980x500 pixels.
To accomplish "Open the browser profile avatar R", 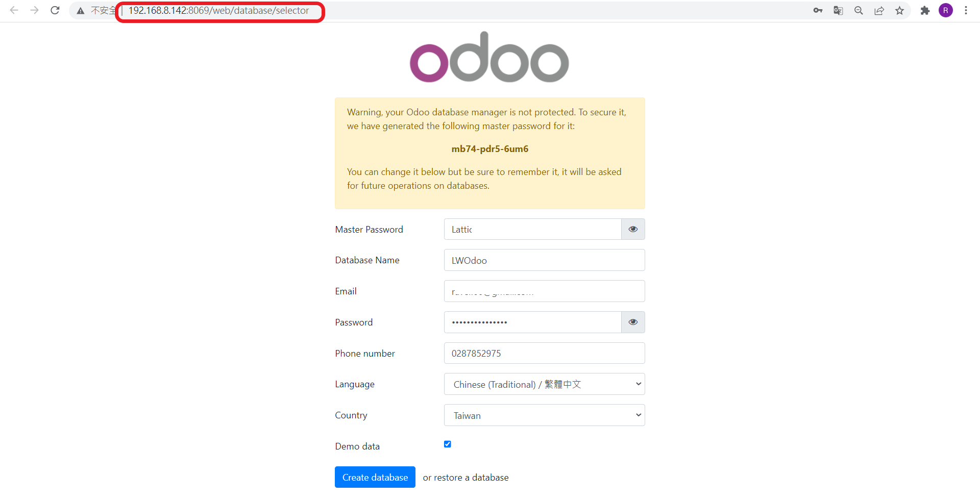I will (x=946, y=11).
